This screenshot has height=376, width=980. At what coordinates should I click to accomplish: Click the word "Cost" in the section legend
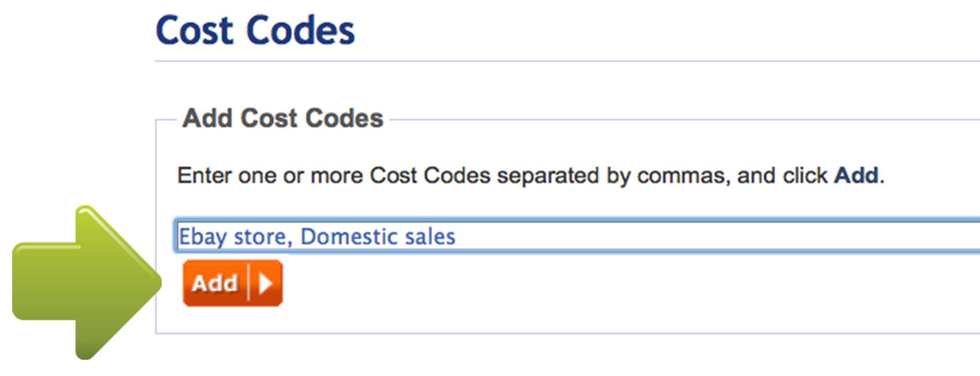(x=269, y=118)
